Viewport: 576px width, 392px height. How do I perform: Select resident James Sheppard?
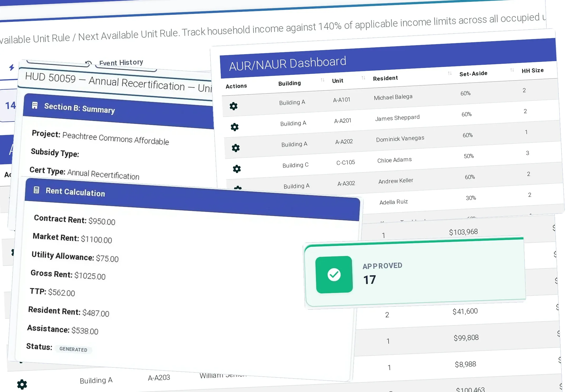[x=397, y=118]
